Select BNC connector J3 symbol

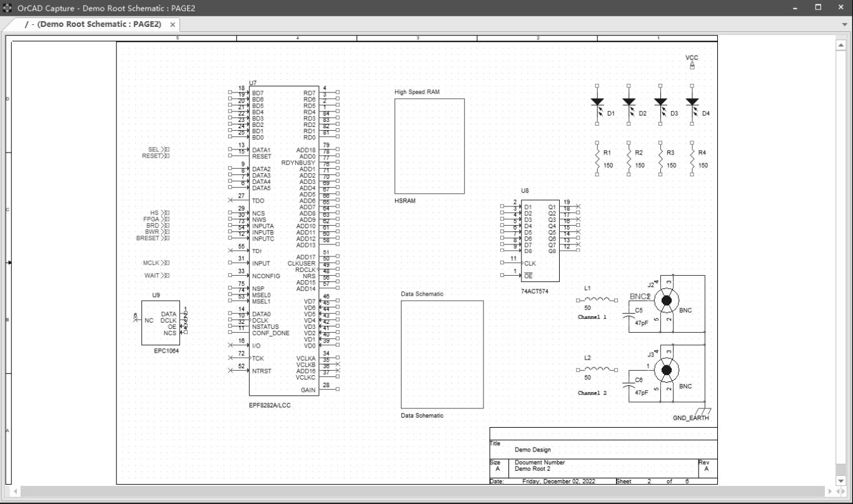coord(667,370)
